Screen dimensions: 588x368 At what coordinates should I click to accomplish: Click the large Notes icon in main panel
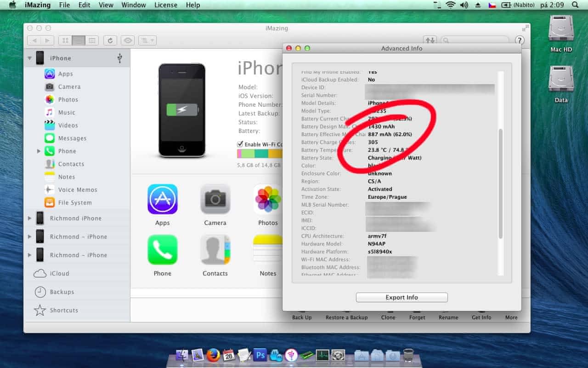coord(268,250)
